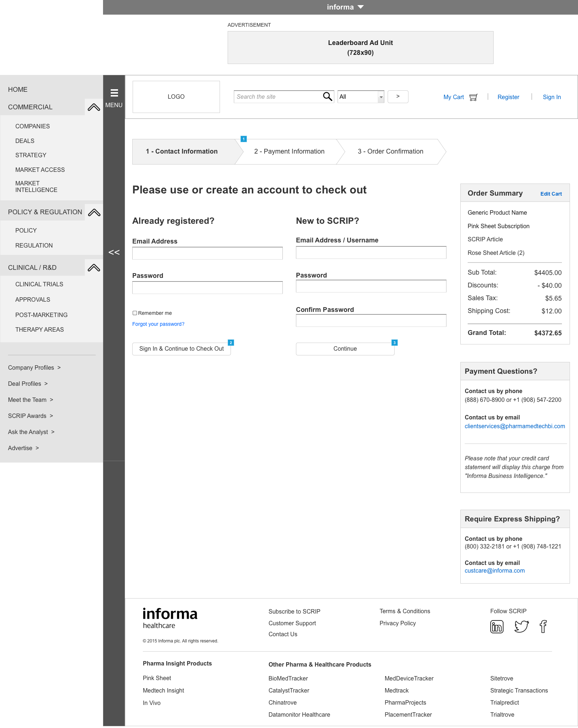The image size is (578, 728).
Task: Open Deal Profiles sidebar link
Action: point(28,384)
